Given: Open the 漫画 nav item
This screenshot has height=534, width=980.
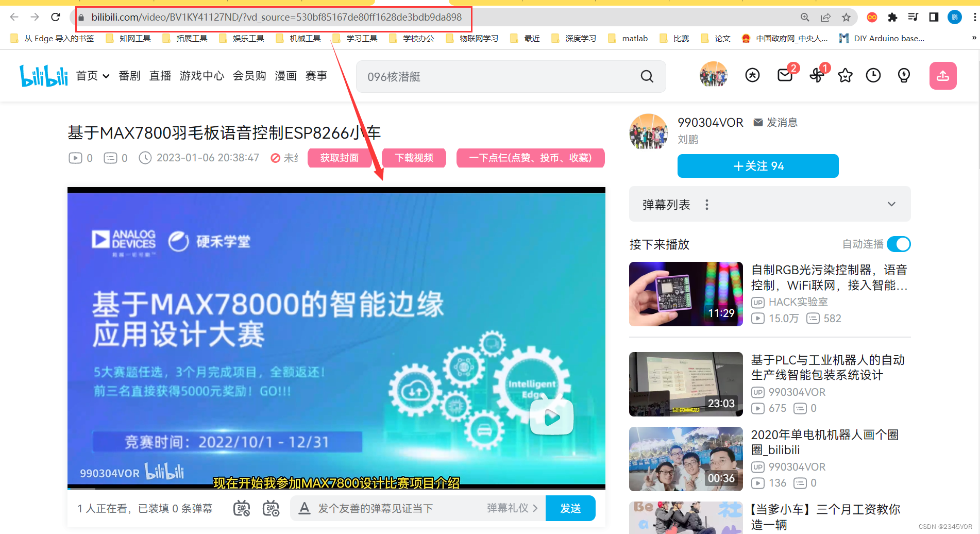Looking at the screenshot, I should coord(285,76).
